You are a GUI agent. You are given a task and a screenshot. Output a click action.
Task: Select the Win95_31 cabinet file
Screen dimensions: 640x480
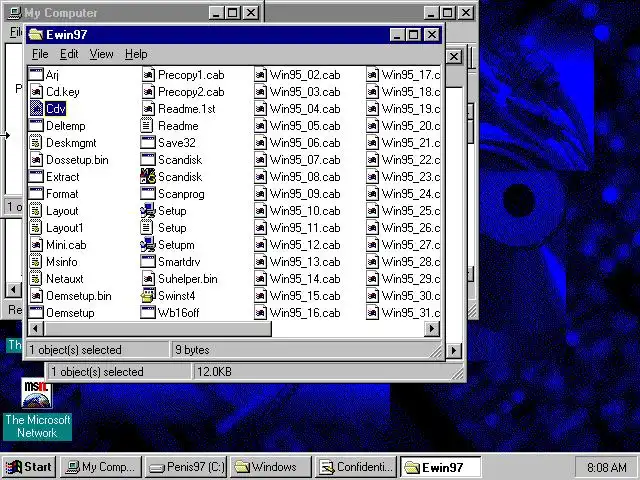(x=403, y=313)
